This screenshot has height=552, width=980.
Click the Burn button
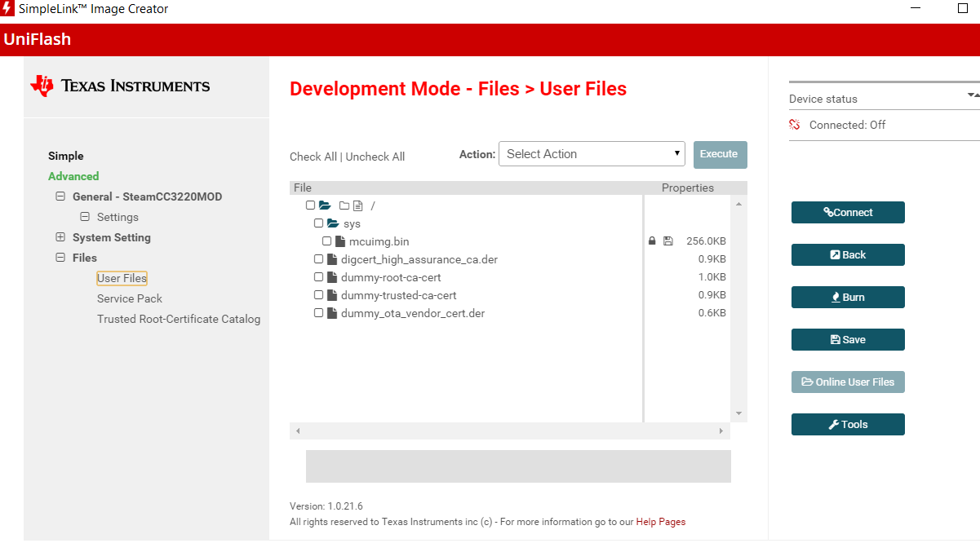coord(848,297)
